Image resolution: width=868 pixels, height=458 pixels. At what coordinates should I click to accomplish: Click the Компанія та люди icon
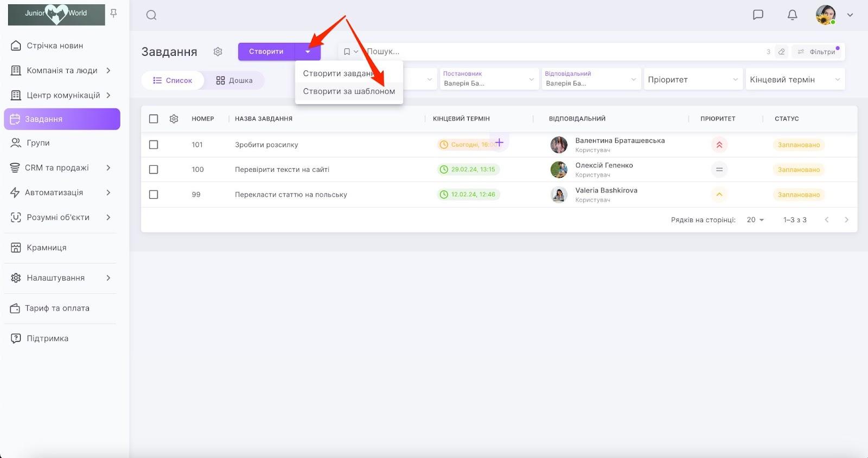(16, 70)
